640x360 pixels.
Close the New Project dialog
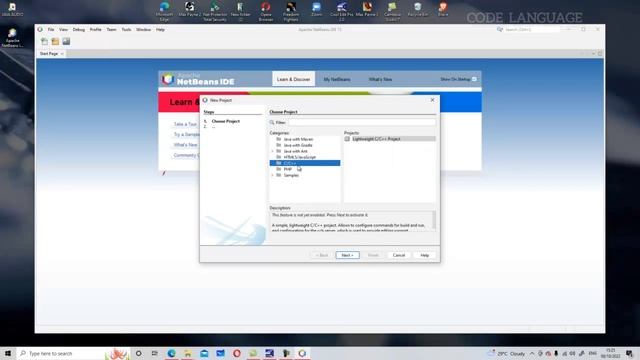pos(433,100)
